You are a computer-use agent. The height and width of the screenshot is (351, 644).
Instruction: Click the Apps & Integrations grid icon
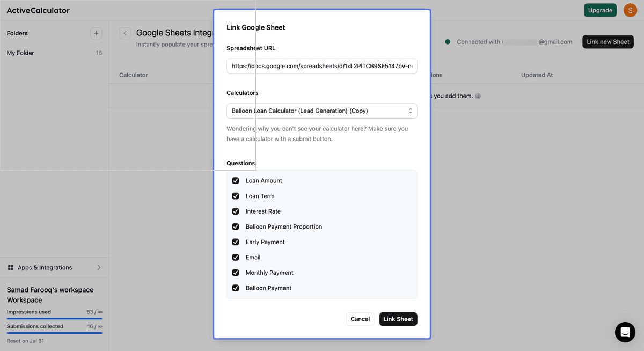(x=11, y=267)
